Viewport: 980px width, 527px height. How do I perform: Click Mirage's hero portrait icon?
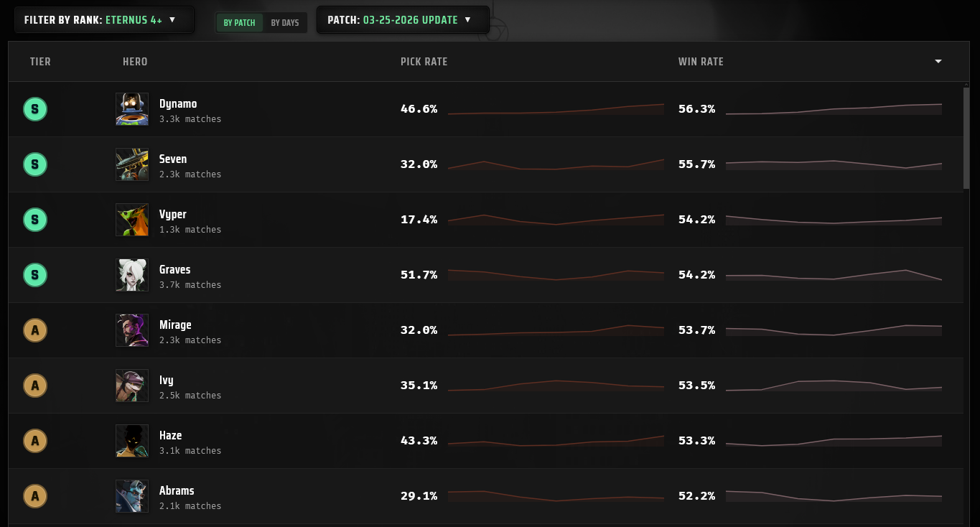tap(132, 330)
